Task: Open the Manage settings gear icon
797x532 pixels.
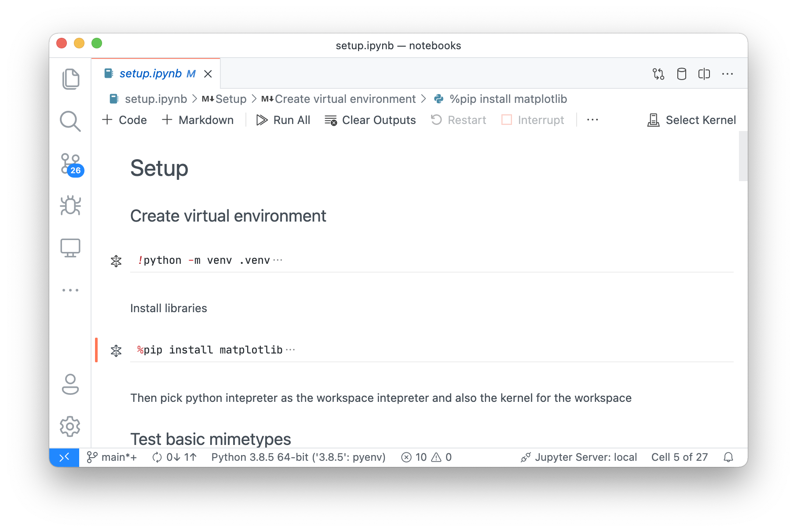Action: pyautogui.click(x=70, y=426)
